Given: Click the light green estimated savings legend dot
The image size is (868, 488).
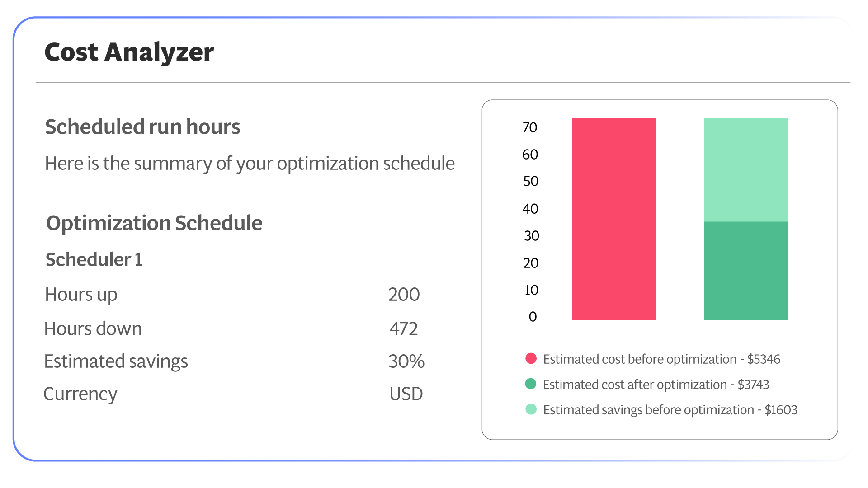Looking at the screenshot, I should pos(531,409).
